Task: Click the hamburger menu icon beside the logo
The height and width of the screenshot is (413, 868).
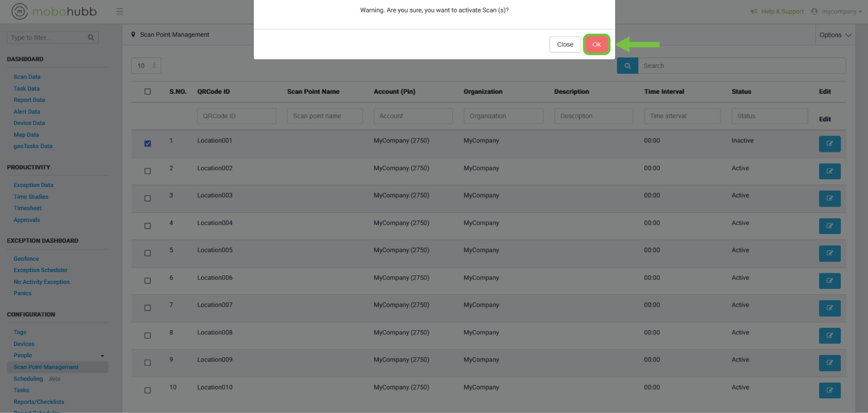Action: coord(119,11)
